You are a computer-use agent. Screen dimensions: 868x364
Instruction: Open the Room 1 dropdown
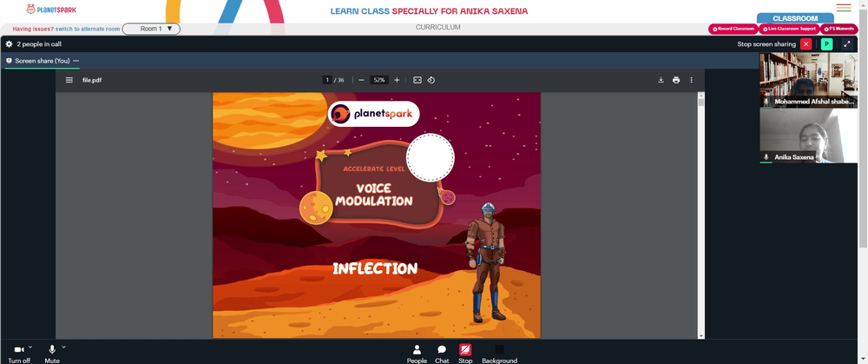(x=151, y=29)
